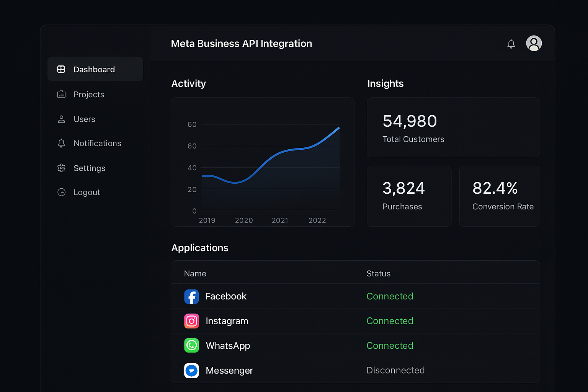588x392 pixels.
Task: Select the Conversion Rate card
Action: click(500, 196)
